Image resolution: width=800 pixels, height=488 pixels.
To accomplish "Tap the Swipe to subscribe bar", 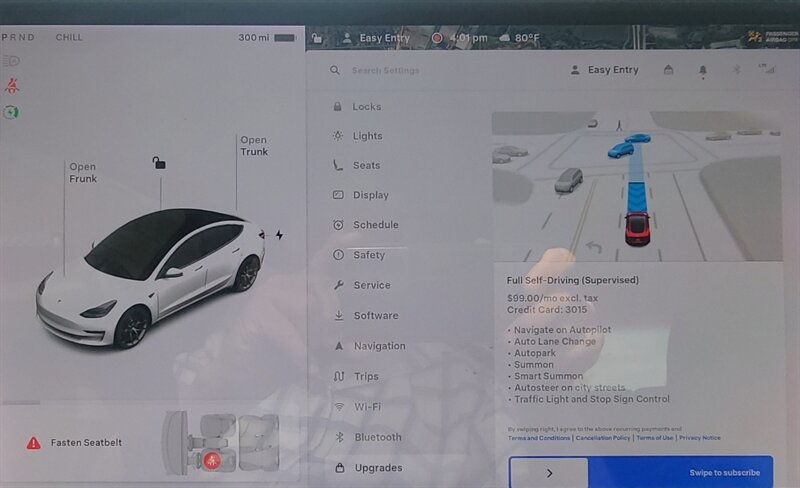I will point(641,473).
